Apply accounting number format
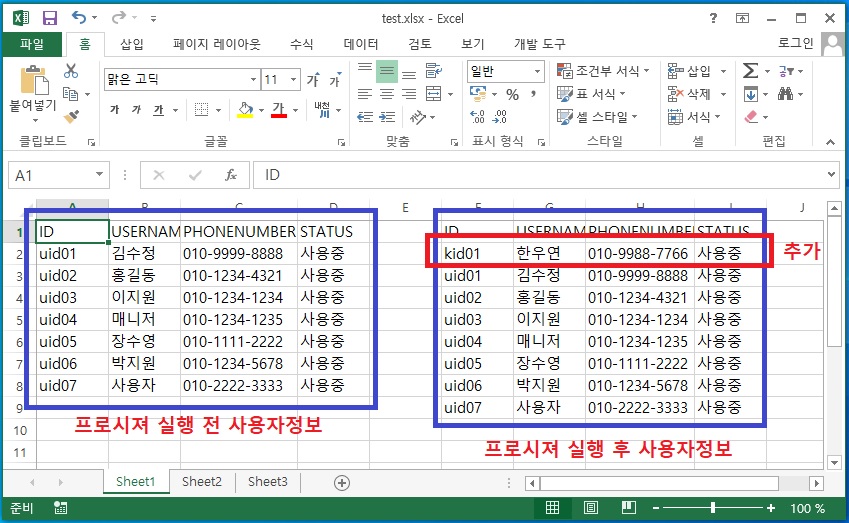 click(x=478, y=94)
